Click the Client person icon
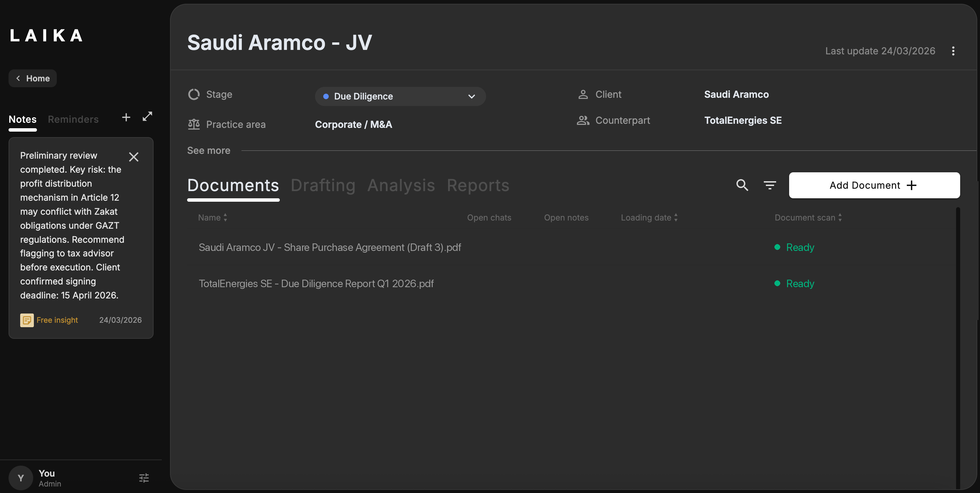The width and height of the screenshot is (980, 493). click(583, 94)
